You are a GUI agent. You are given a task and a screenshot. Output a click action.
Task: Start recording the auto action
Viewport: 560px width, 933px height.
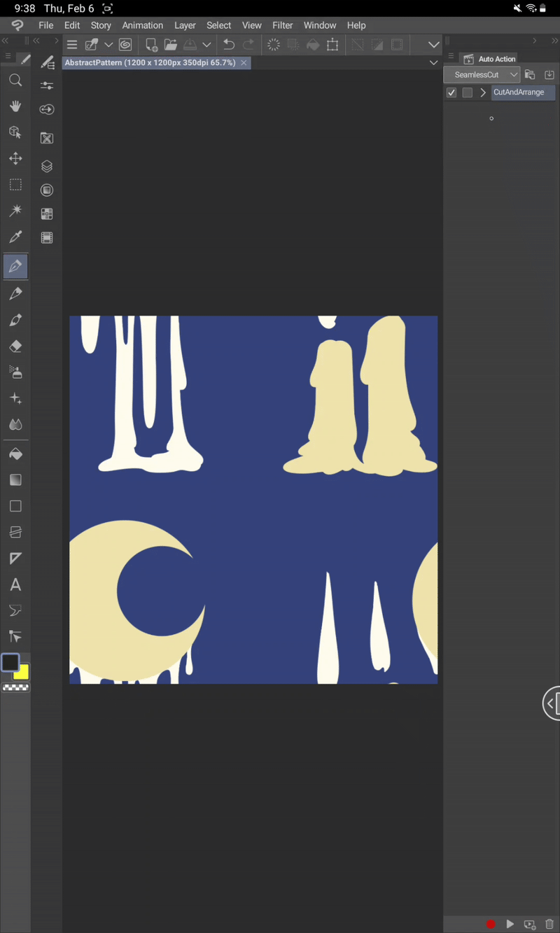click(x=491, y=925)
